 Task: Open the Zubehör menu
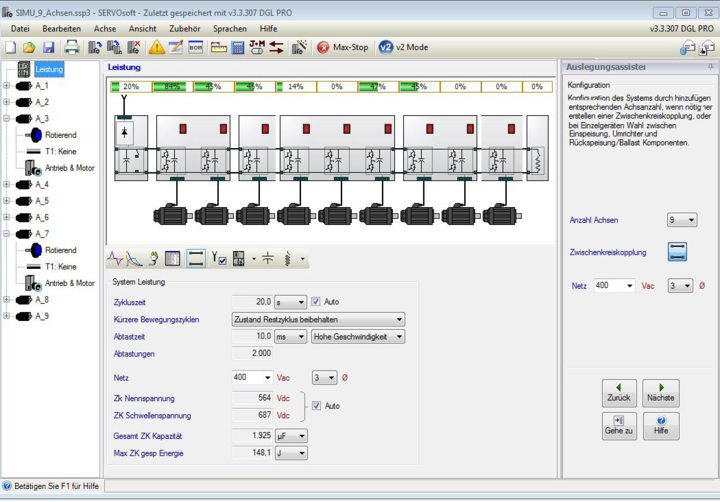(x=185, y=28)
